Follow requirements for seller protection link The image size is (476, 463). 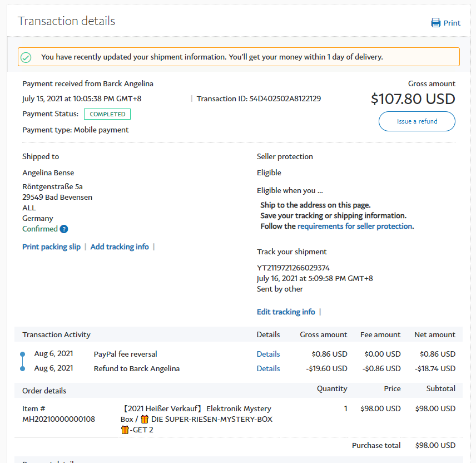click(355, 226)
